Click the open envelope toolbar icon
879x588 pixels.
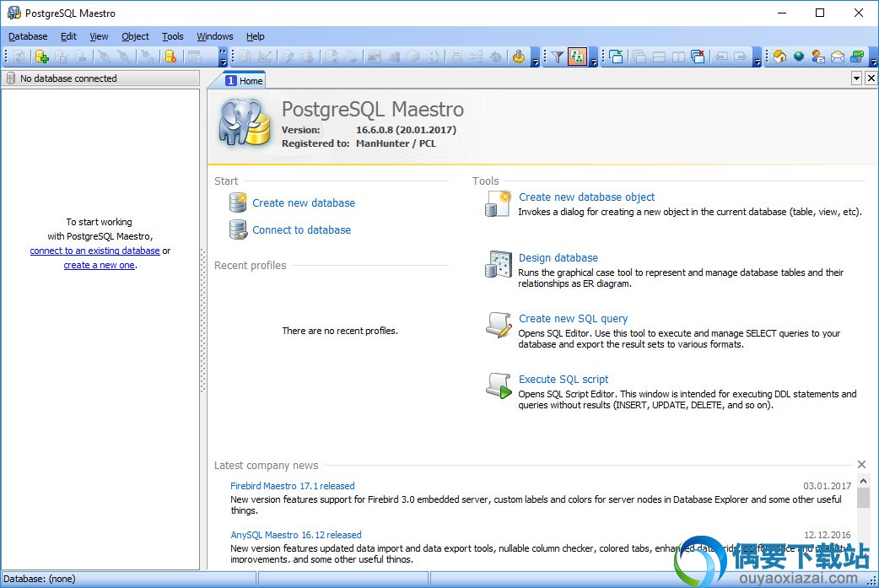pyautogui.click(x=838, y=57)
